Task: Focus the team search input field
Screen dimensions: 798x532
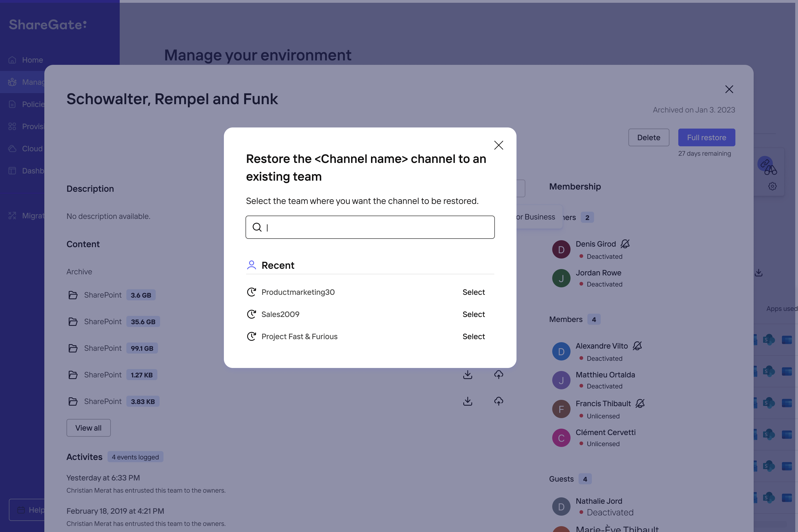Action: pyautogui.click(x=370, y=227)
